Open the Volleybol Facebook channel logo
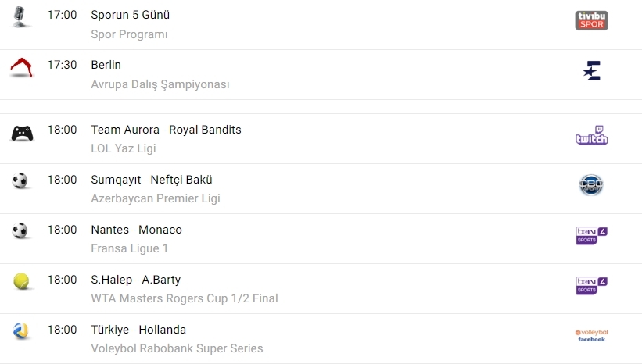This screenshot has width=642, height=364. pos(591,335)
